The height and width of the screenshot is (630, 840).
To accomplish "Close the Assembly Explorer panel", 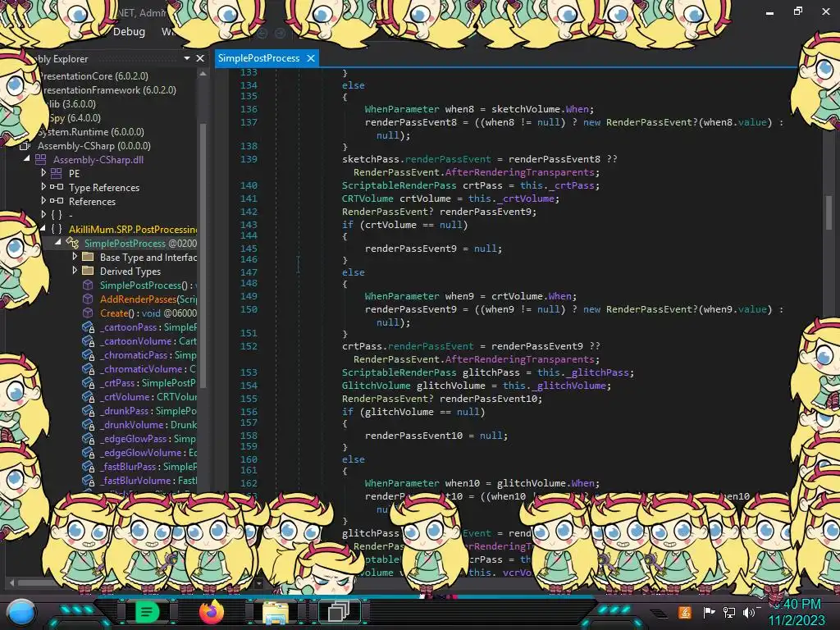I will pos(200,58).
